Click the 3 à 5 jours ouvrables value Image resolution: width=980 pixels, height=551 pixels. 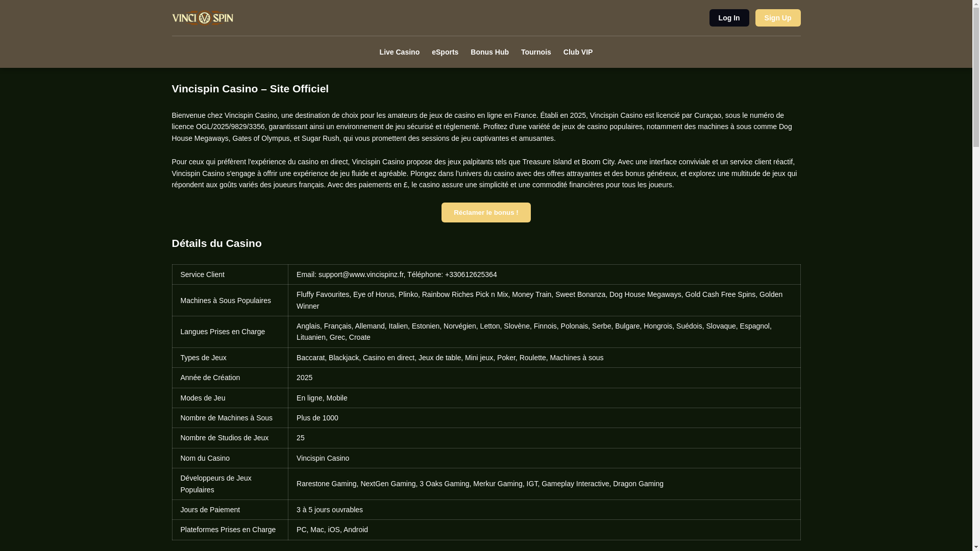330,510
